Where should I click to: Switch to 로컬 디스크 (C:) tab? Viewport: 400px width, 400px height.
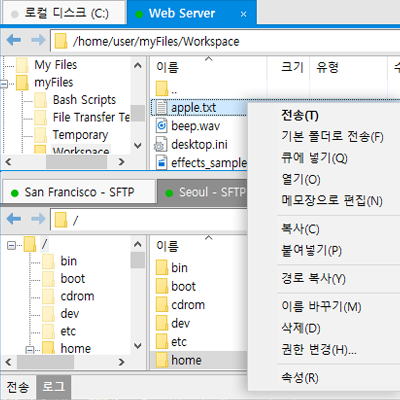[x=64, y=13]
